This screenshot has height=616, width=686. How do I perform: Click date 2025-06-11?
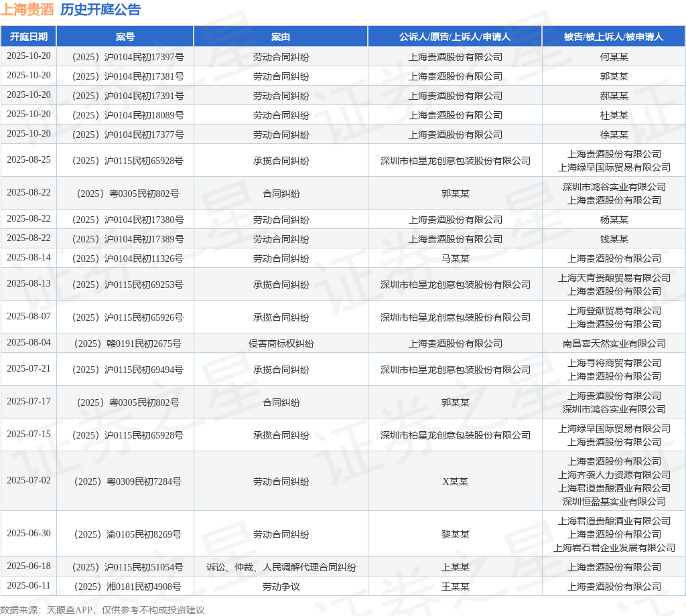click(x=29, y=585)
